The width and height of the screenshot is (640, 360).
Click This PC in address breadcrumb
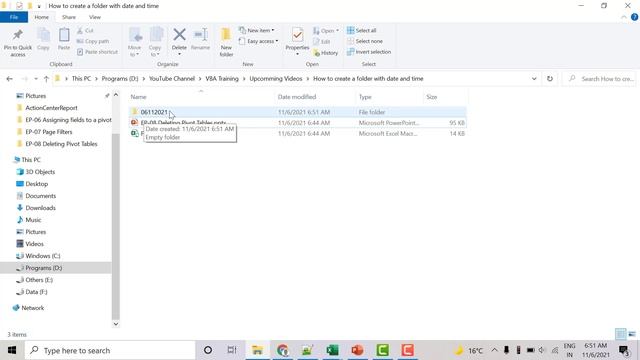pyautogui.click(x=81, y=79)
